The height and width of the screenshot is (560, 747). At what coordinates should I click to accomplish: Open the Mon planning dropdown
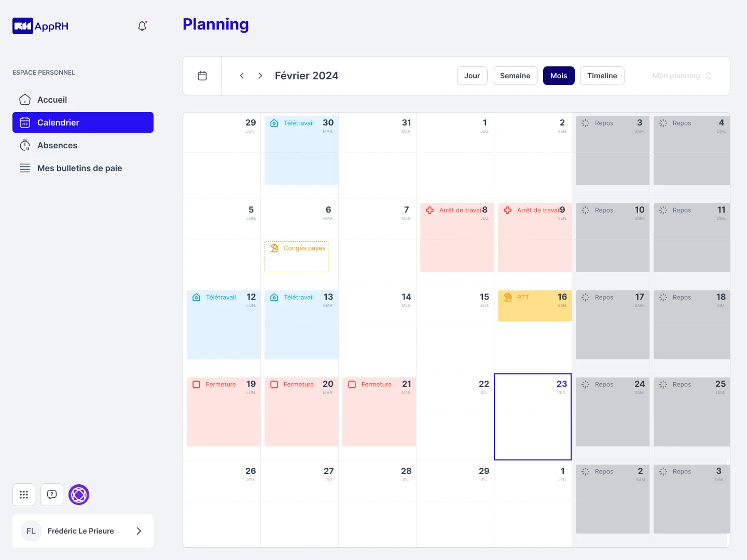tap(681, 76)
